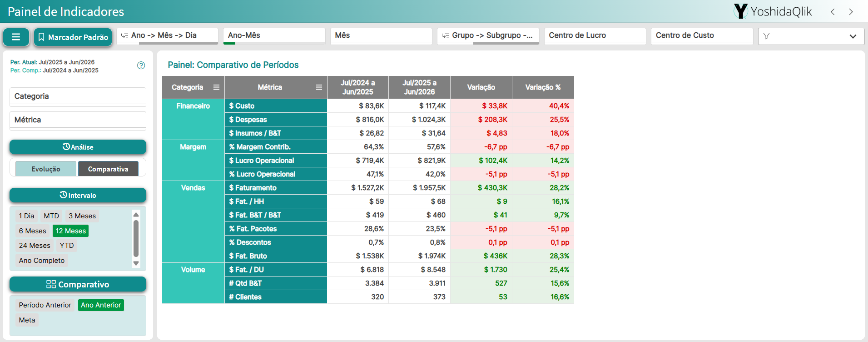Select the 1 Dia interval

tap(27, 216)
